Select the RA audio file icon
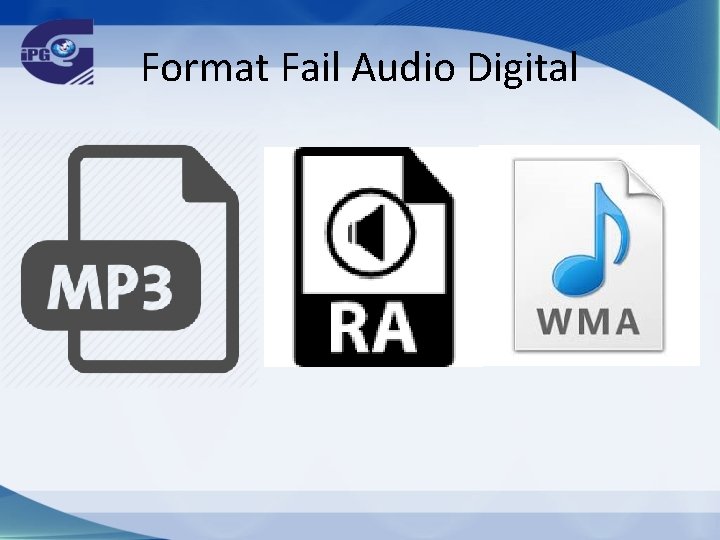720x540 pixels. [374, 257]
